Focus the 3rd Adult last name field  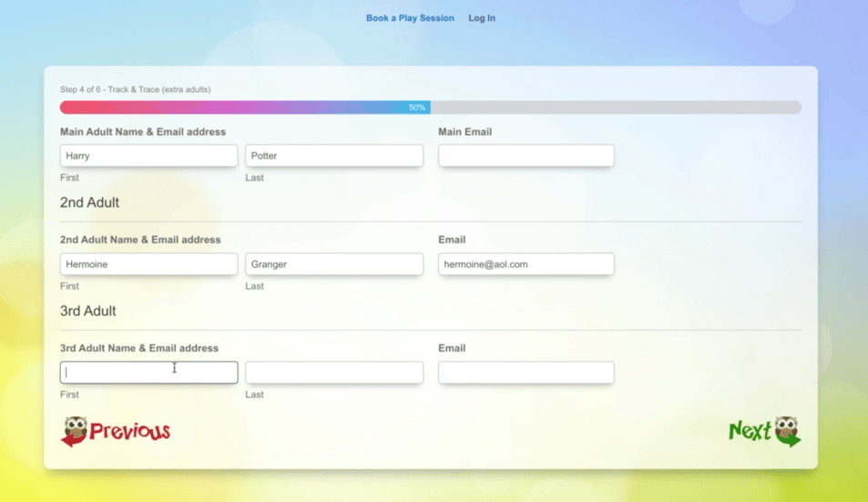point(334,373)
